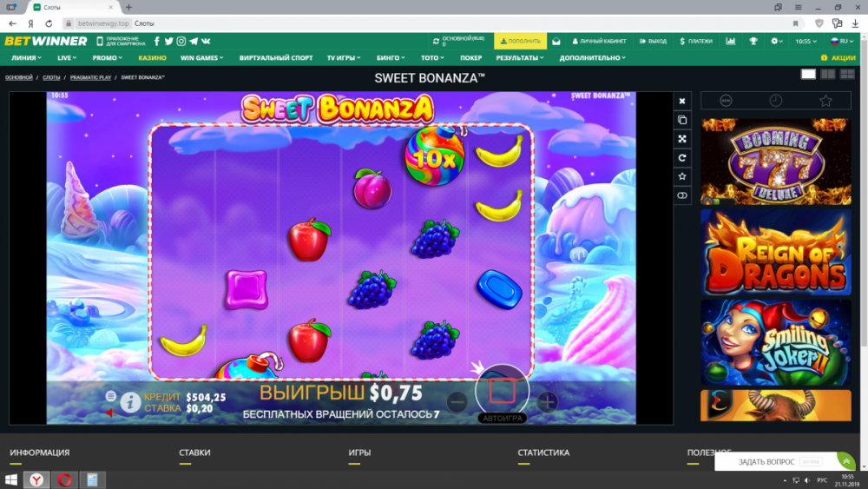The height and width of the screenshot is (489, 868).
Task: Expand the WIN GAMES dropdown menu
Action: (201, 58)
